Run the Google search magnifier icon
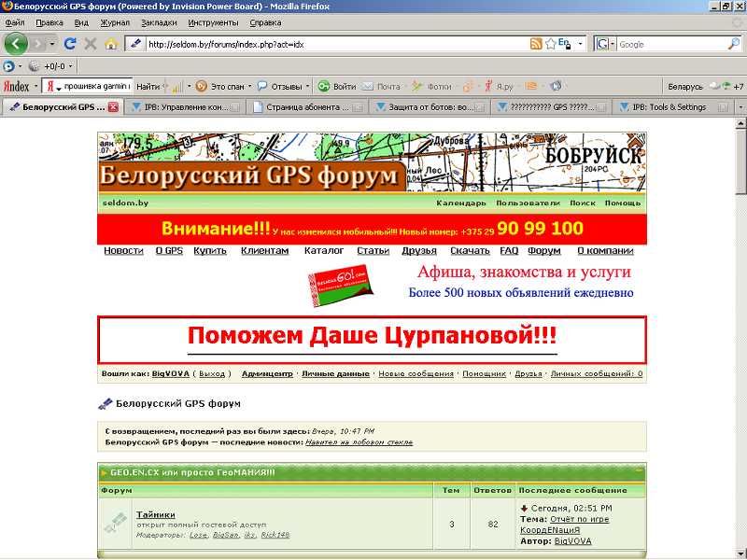 (x=734, y=44)
